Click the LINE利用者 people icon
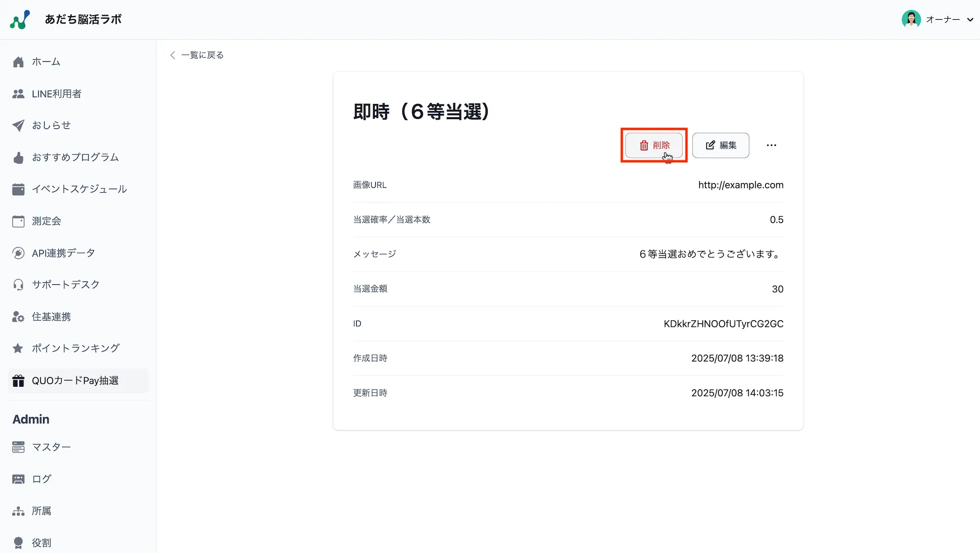The image size is (980, 553). click(18, 93)
